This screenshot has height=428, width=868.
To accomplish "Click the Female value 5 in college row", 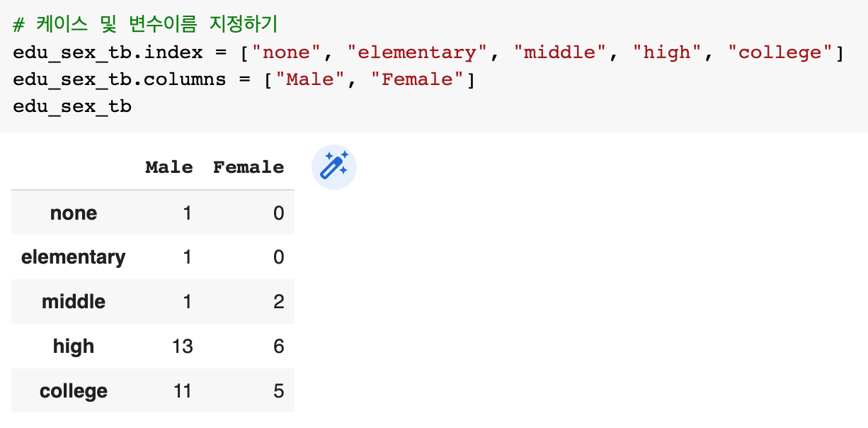I will pyautogui.click(x=279, y=391).
